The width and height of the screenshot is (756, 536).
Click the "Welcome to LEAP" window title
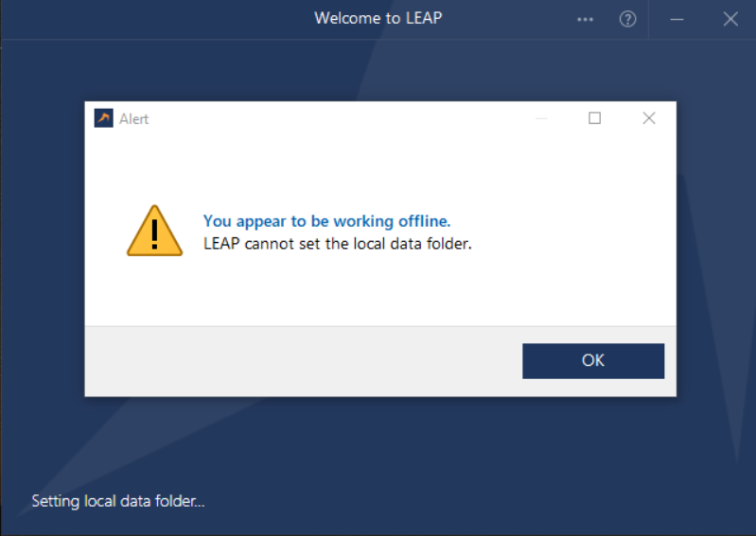pos(378,18)
